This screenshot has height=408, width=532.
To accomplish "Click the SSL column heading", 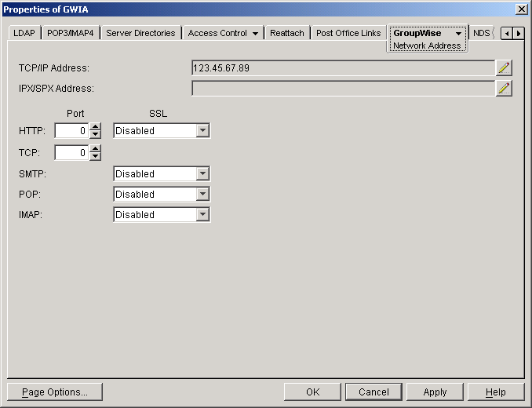I will (x=158, y=114).
